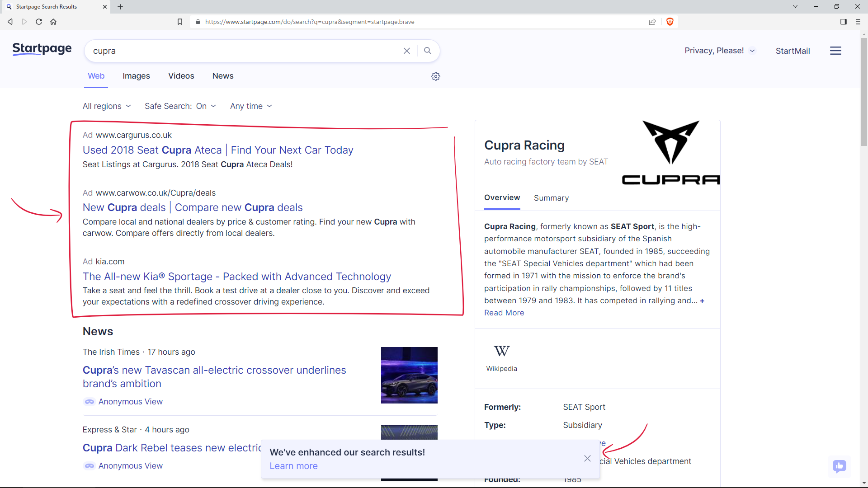
Task: Open search settings gear icon
Action: (x=435, y=76)
